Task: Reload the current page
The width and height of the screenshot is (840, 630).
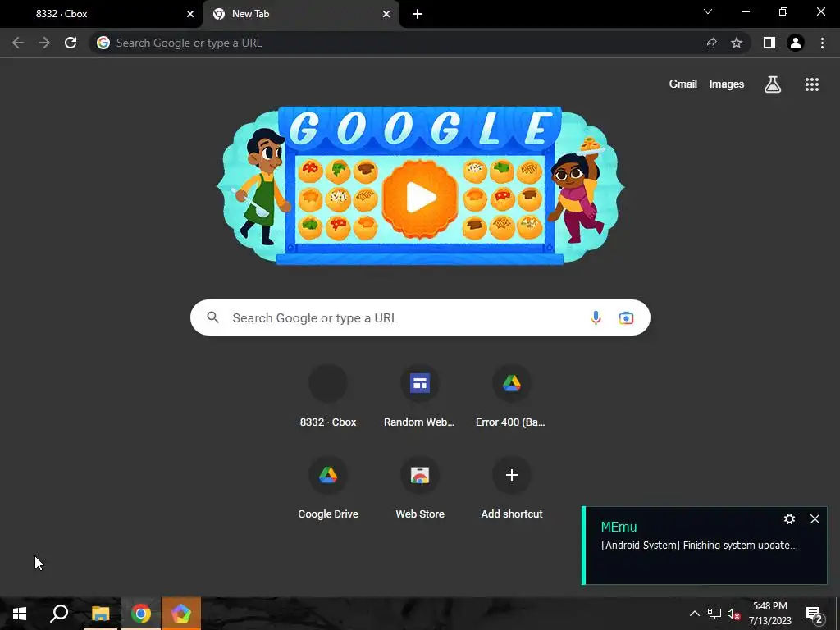Action: (71, 43)
